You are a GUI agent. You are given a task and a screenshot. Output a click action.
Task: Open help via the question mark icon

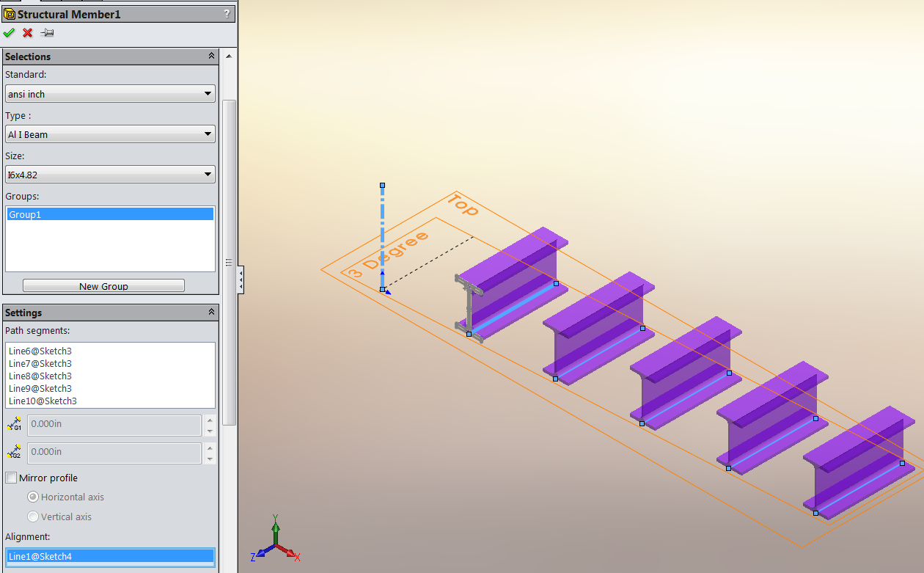pyautogui.click(x=227, y=14)
